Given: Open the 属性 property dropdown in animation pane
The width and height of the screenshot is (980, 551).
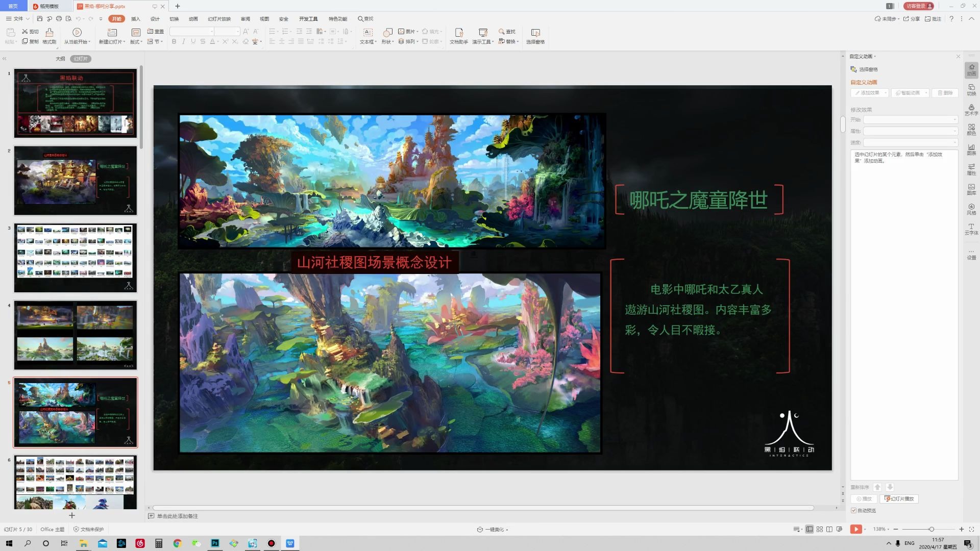Looking at the screenshot, I should [x=911, y=131].
